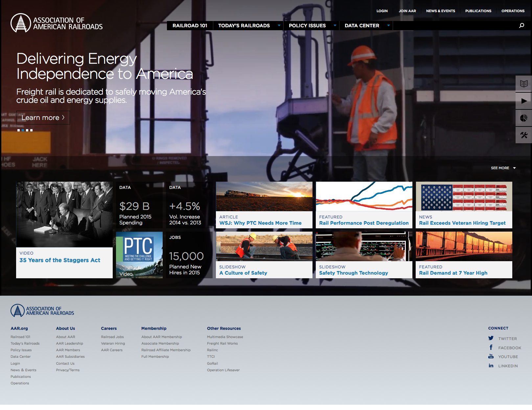Expand Policy Issues dropdown arrow
The image size is (532, 410).
[335, 25]
